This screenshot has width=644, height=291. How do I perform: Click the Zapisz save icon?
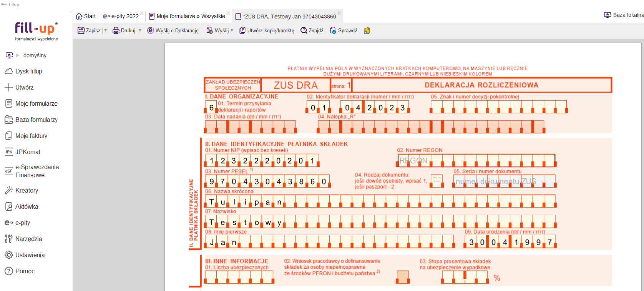(x=81, y=30)
